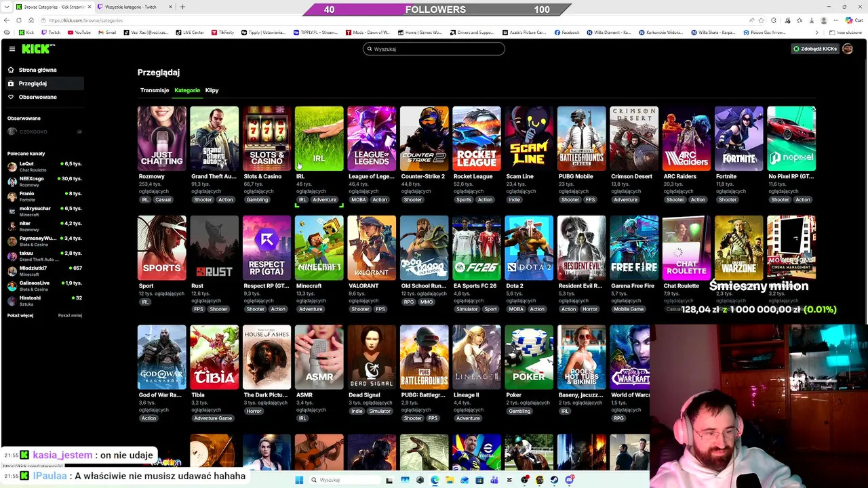
Task: Click the Sports tag under Rocket League
Action: coord(464,200)
